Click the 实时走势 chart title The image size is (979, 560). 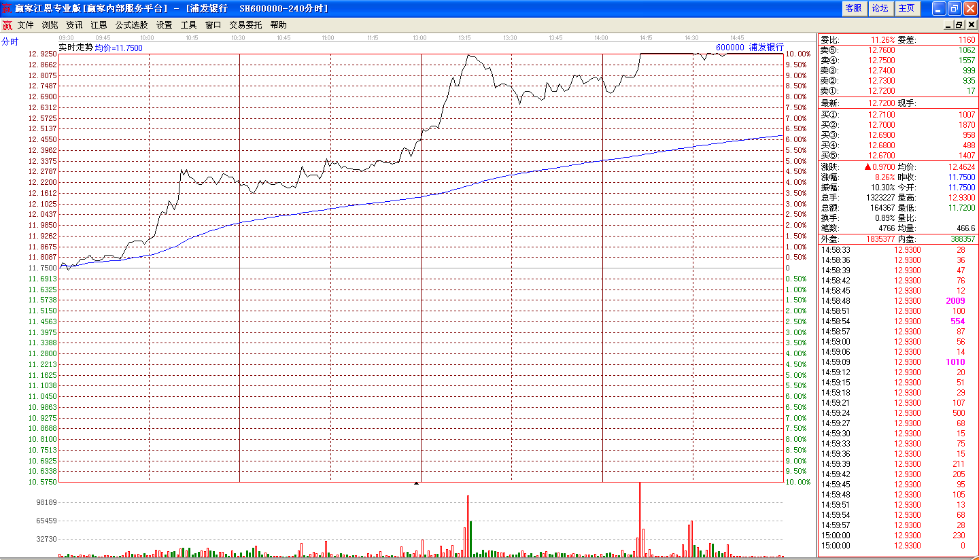point(75,48)
